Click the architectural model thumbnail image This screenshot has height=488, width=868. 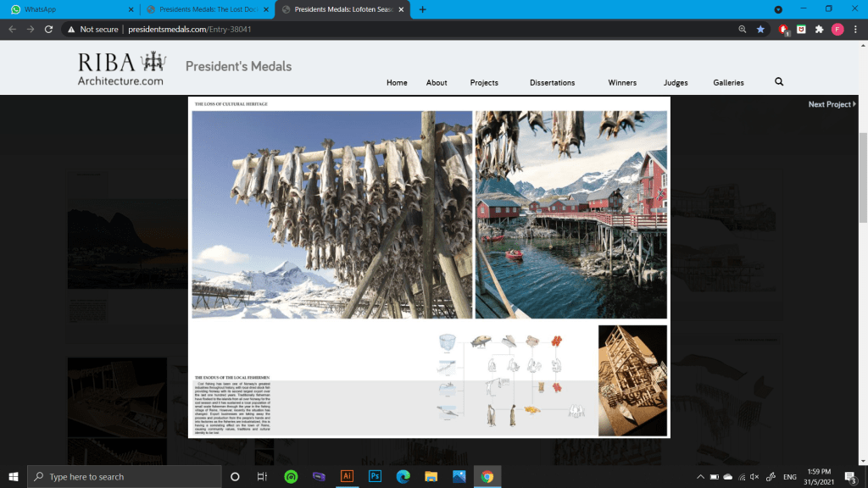(x=632, y=380)
